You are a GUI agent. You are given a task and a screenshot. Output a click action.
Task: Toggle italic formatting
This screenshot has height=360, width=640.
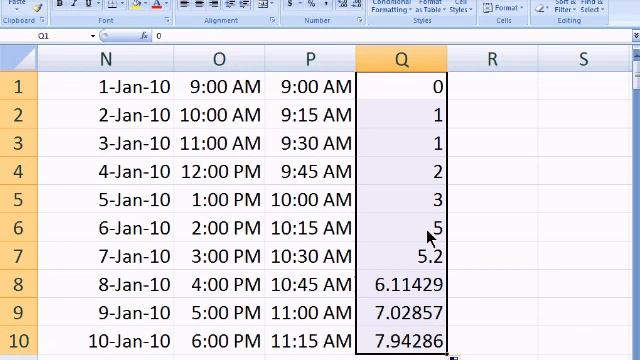tap(74, 4)
